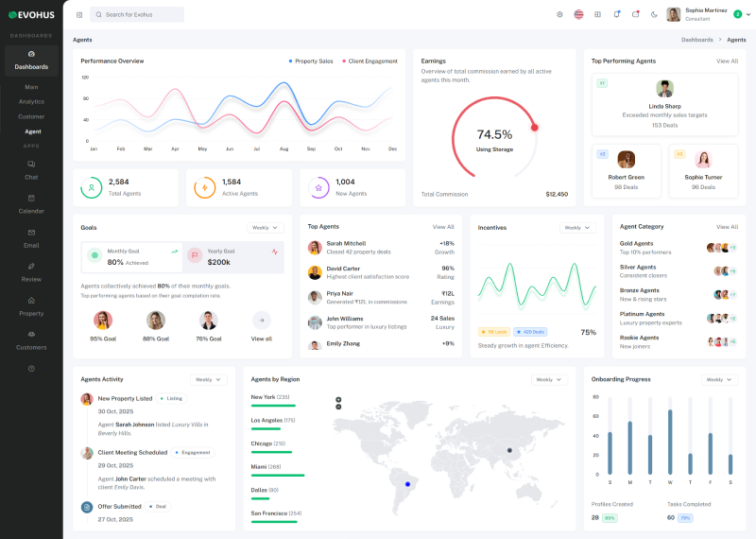The image size is (756, 539).
Task: Click the US flag language icon
Action: [578, 14]
